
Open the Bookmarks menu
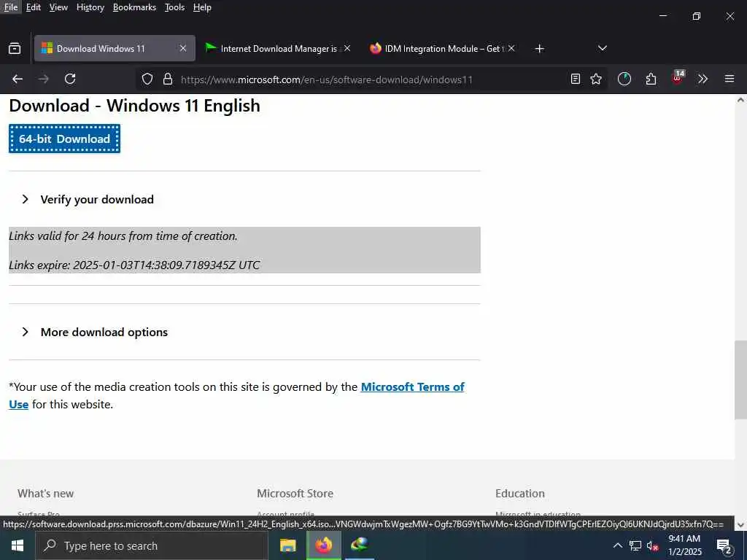tap(134, 7)
